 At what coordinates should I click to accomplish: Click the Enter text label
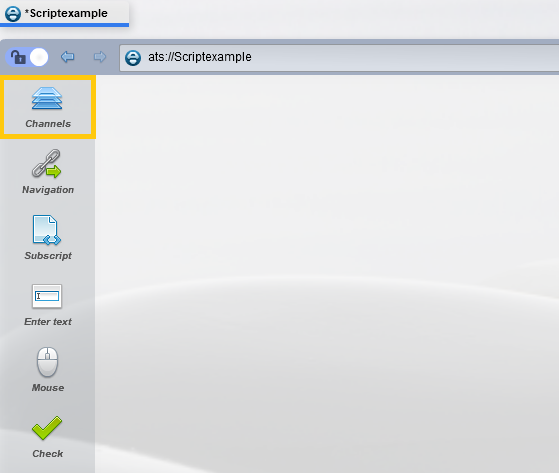48,322
